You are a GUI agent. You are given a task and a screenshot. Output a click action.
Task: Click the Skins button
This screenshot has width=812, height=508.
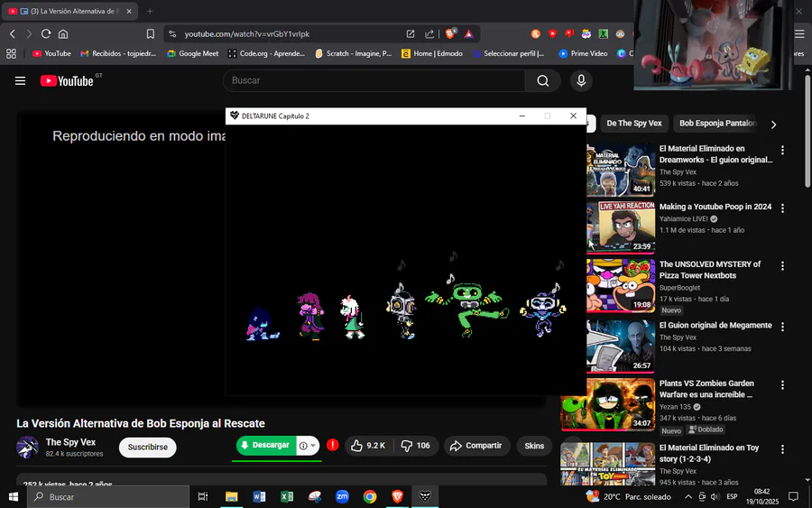click(x=534, y=446)
